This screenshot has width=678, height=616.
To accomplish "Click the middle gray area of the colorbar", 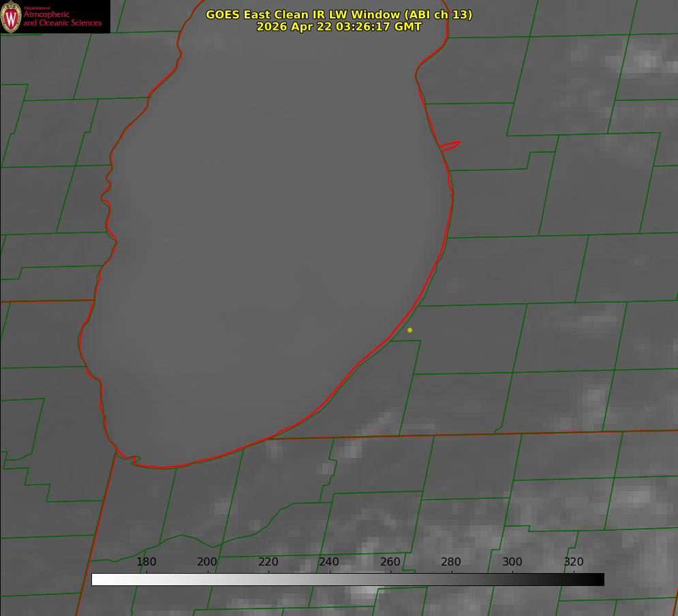I will 348,580.
